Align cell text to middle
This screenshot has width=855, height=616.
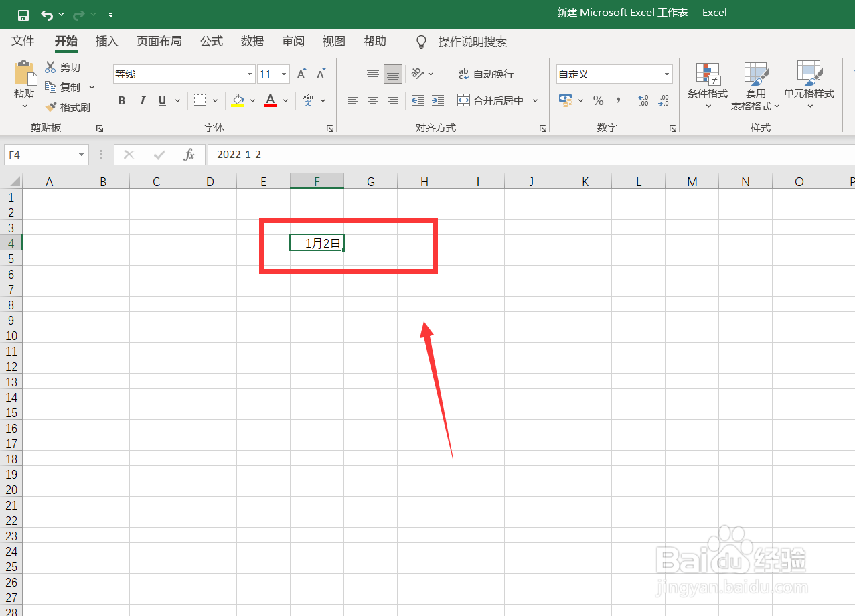pyautogui.click(x=373, y=74)
